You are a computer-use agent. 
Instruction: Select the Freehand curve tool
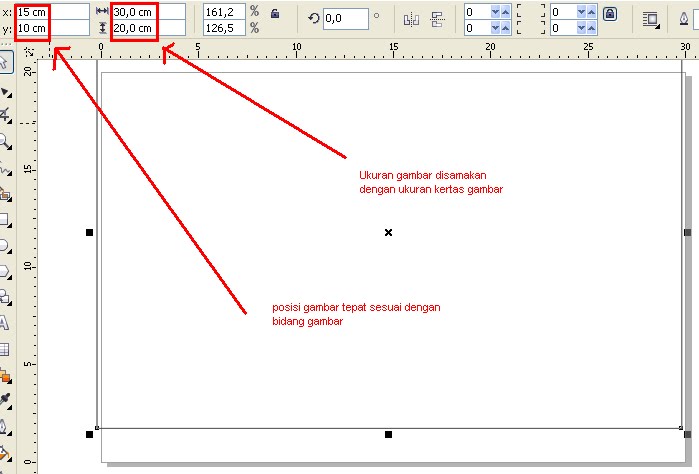pyautogui.click(x=5, y=169)
